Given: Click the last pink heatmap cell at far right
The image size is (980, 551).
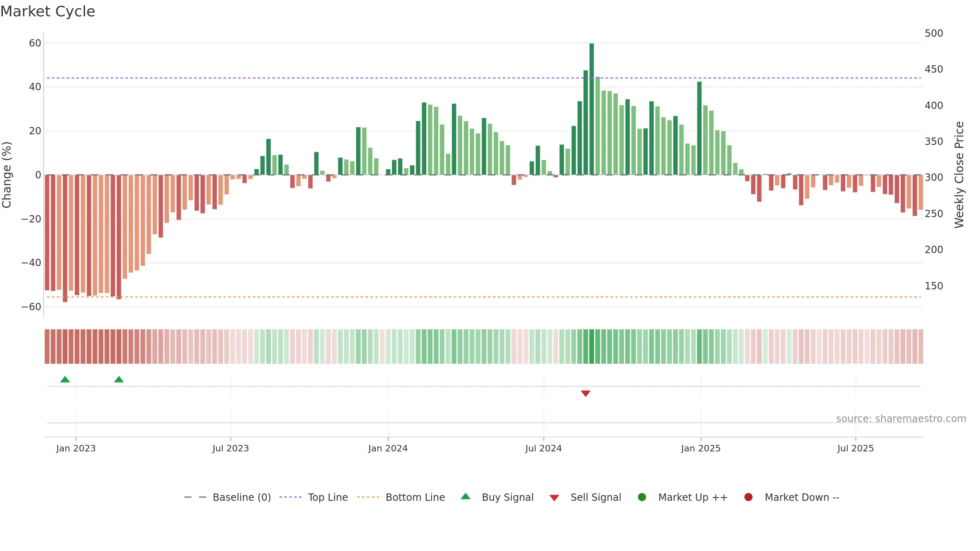Looking at the screenshot, I should pyautogui.click(x=921, y=347).
